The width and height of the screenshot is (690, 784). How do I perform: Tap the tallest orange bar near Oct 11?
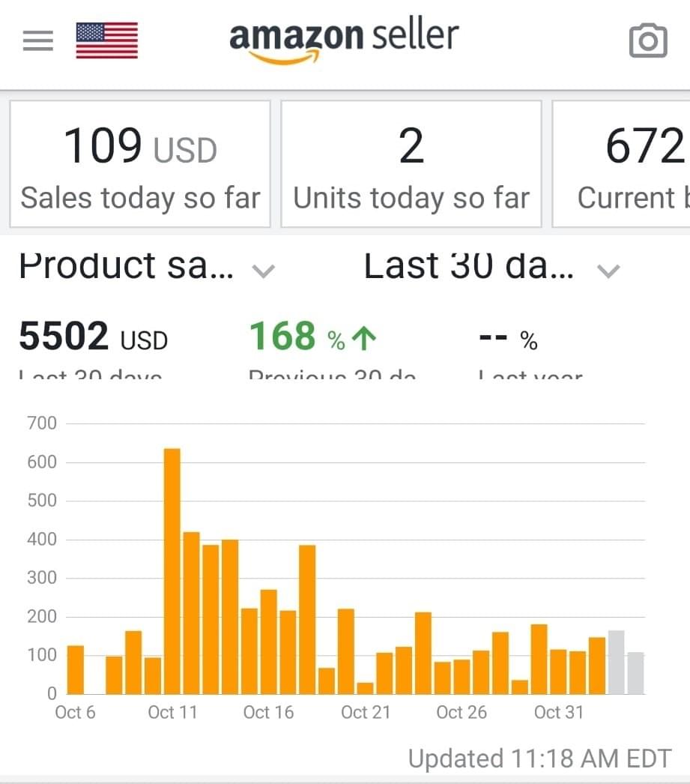[172, 570]
